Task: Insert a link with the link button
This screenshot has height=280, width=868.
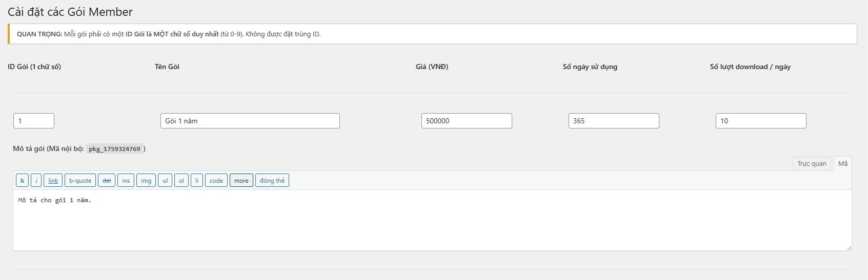Action: pos(53,181)
